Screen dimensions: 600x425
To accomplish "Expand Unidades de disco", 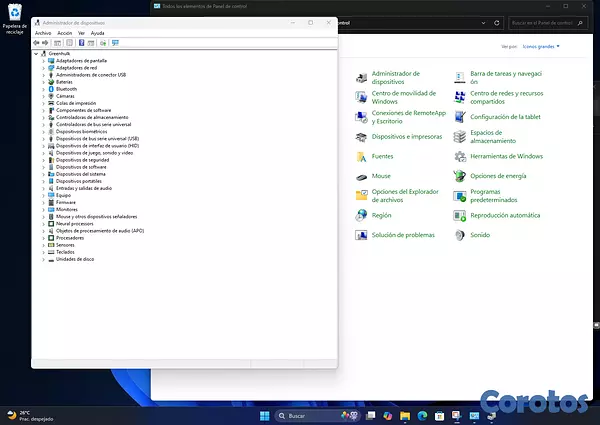I will 43,259.
